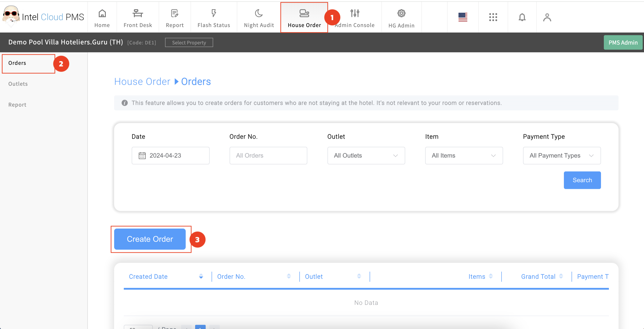Click the US flag language icon
Image resolution: width=644 pixels, height=329 pixels.
pos(463,17)
